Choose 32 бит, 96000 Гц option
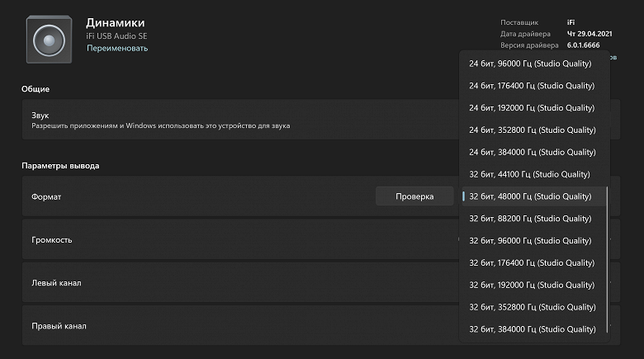Viewport: 644px width, 359px height. tap(529, 241)
